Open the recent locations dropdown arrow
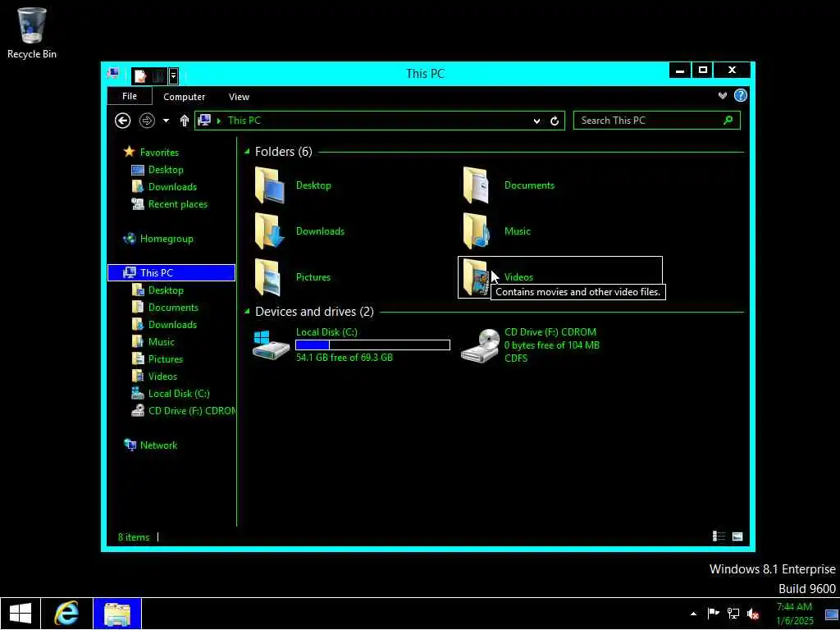 (166, 121)
